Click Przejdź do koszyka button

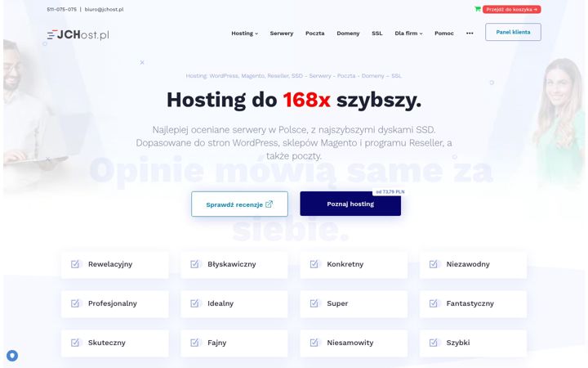coord(511,9)
